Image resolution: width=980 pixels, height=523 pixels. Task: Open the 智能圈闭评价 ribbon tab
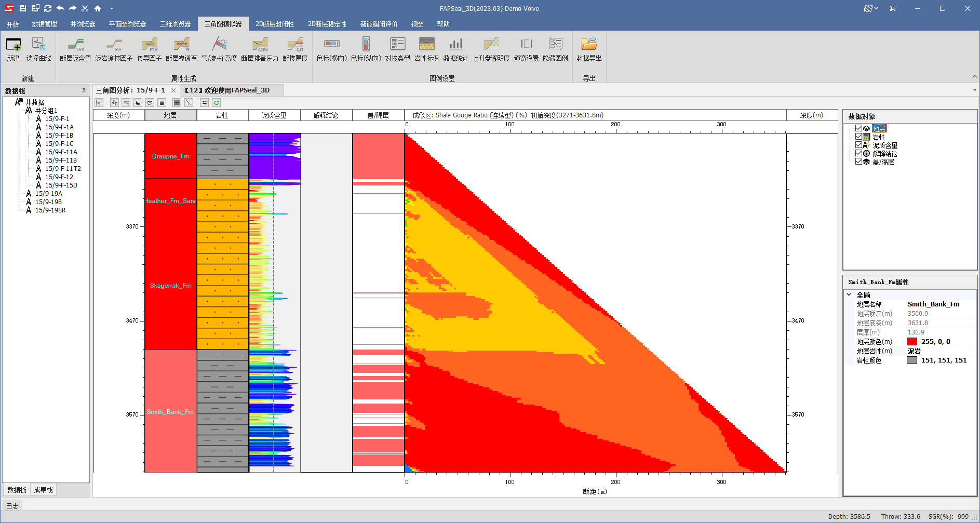[379, 24]
